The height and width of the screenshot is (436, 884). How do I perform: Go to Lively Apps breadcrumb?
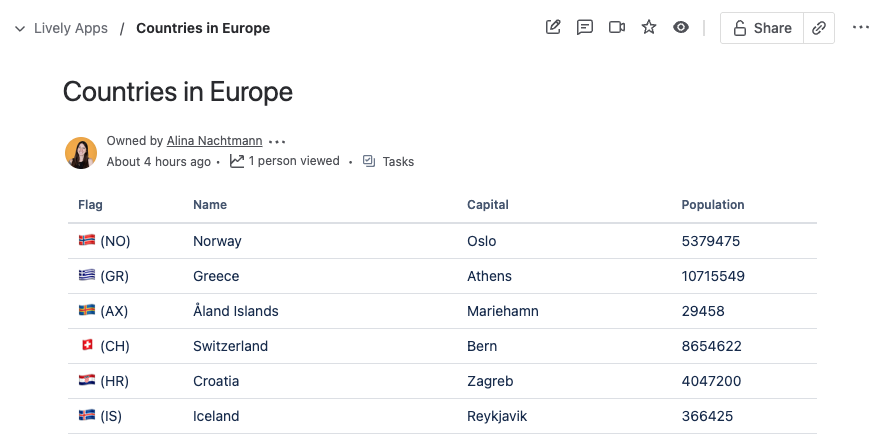coord(71,28)
